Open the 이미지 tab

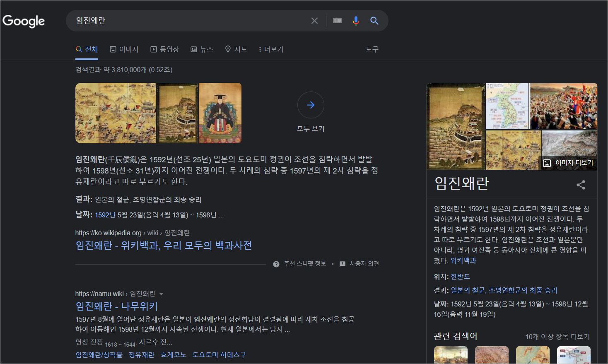pyautogui.click(x=124, y=49)
